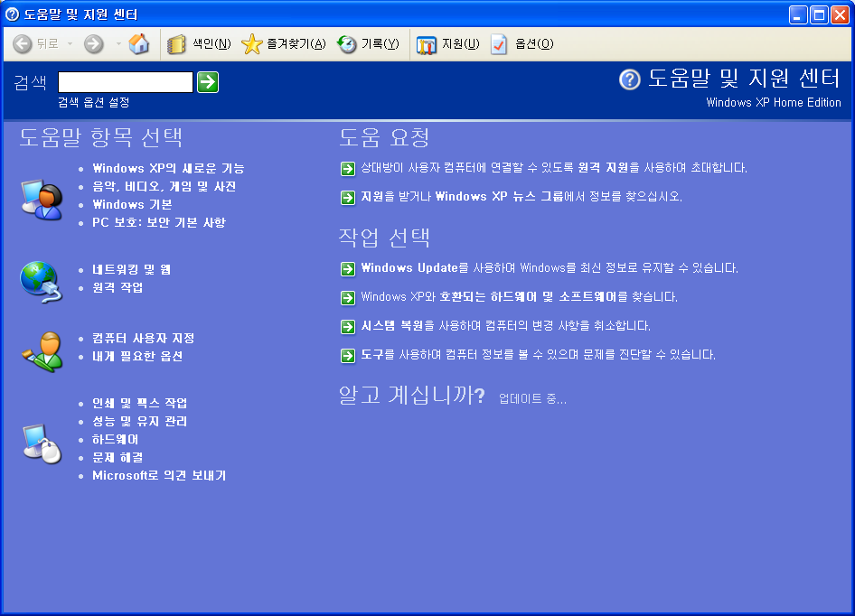This screenshot has height=616, width=855.
Task: Close the Help and Support window
Action: (x=840, y=14)
